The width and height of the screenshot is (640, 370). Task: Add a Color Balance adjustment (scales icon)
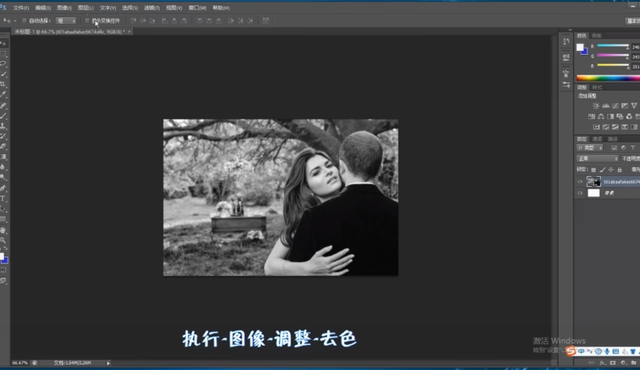coord(601,117)
